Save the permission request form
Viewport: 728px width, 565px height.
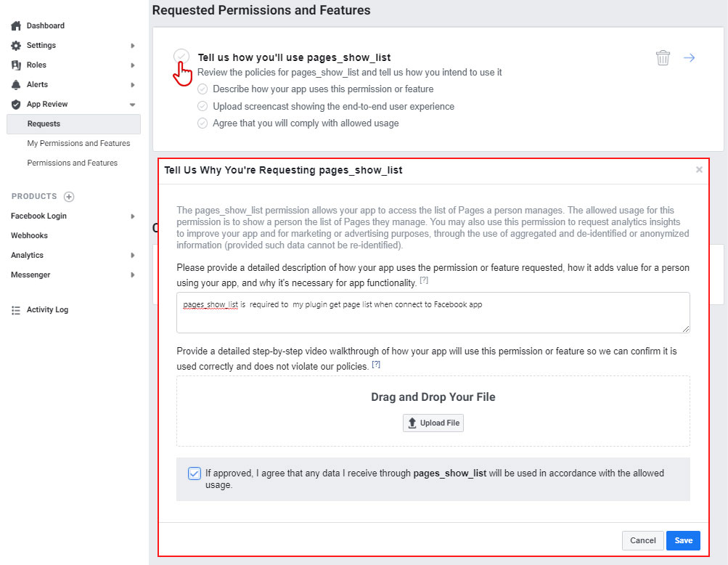(x=683, y=540)
